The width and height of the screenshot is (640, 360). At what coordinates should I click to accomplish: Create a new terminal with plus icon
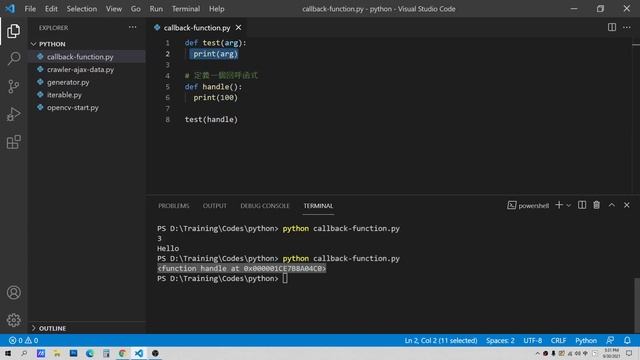(x=559, y=205)
